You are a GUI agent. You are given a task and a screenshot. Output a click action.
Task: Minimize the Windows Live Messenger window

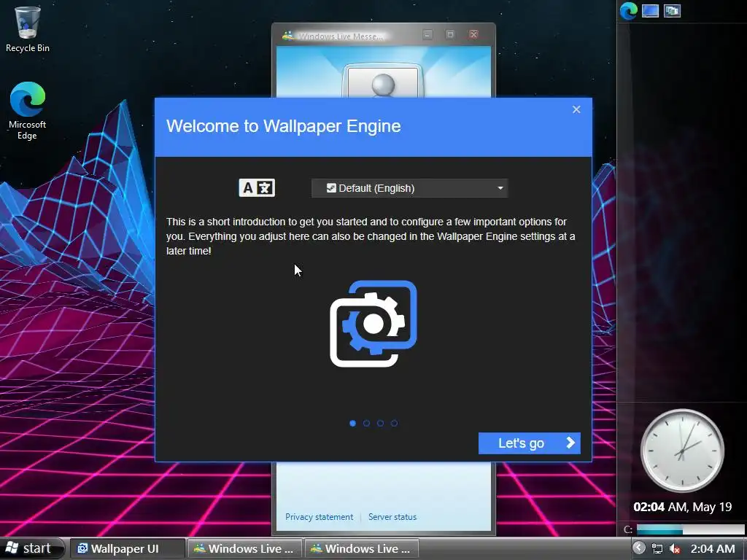[x=427, y=34]
